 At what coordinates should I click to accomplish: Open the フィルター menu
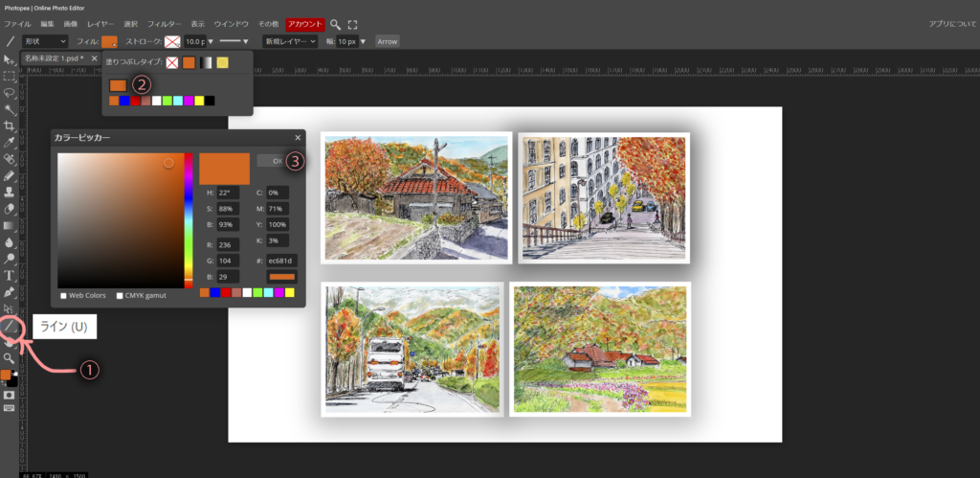pos(165,24)
